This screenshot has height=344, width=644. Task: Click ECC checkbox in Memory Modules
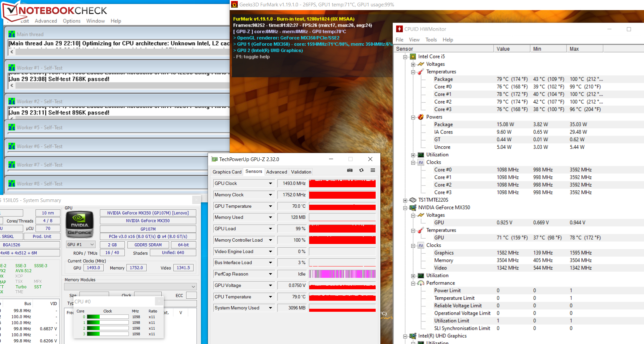click(191, 295)
